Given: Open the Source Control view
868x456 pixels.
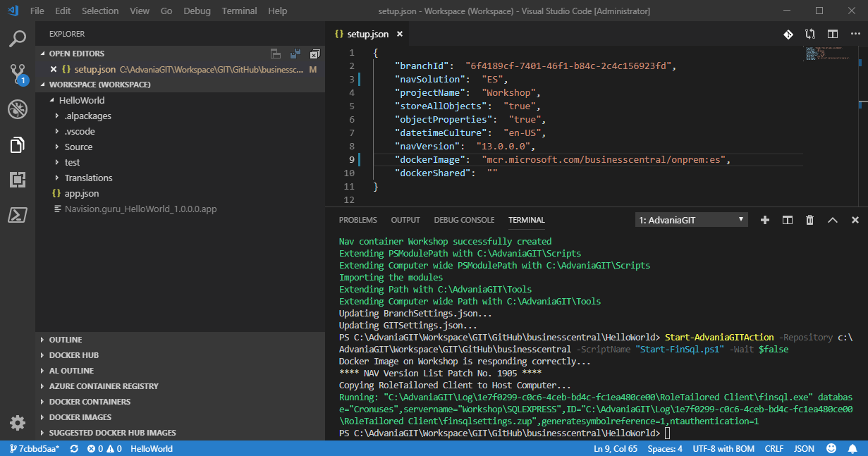Looking at the screenshot, I should pos(17,73).
